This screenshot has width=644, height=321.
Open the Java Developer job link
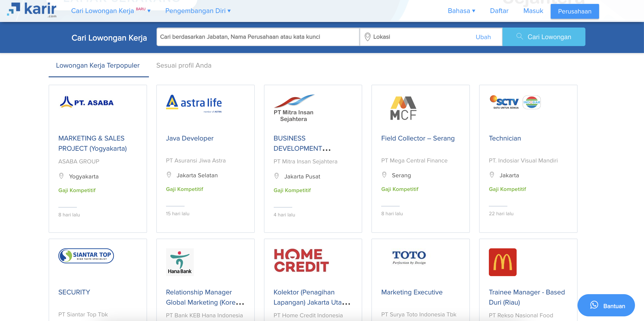pos(189,138)
